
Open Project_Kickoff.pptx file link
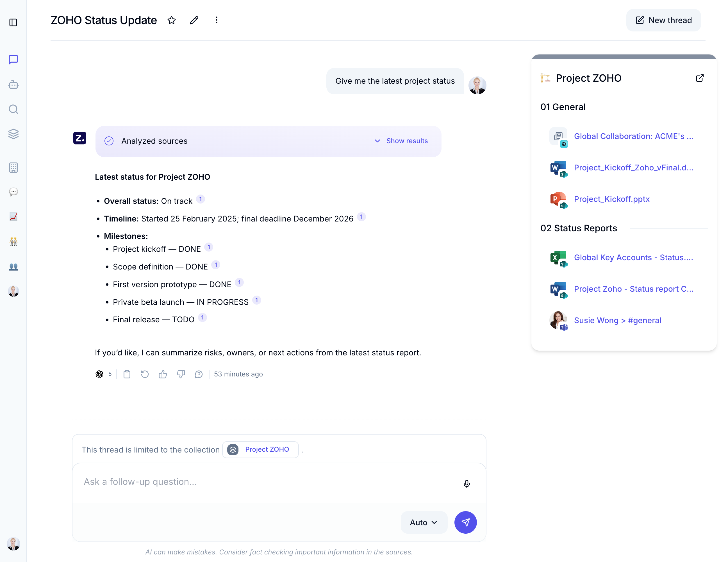[x=611, y=199]
